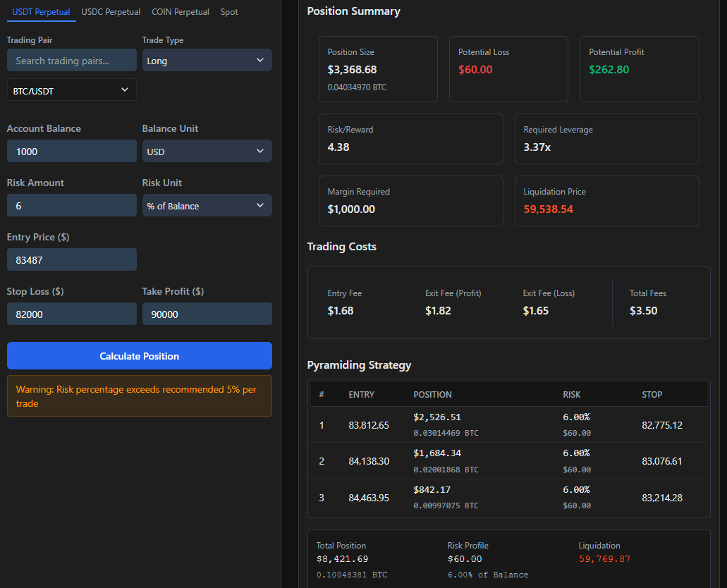
Task: Click the Liquidation Price value 59,538.54
Action: point(549,209)
